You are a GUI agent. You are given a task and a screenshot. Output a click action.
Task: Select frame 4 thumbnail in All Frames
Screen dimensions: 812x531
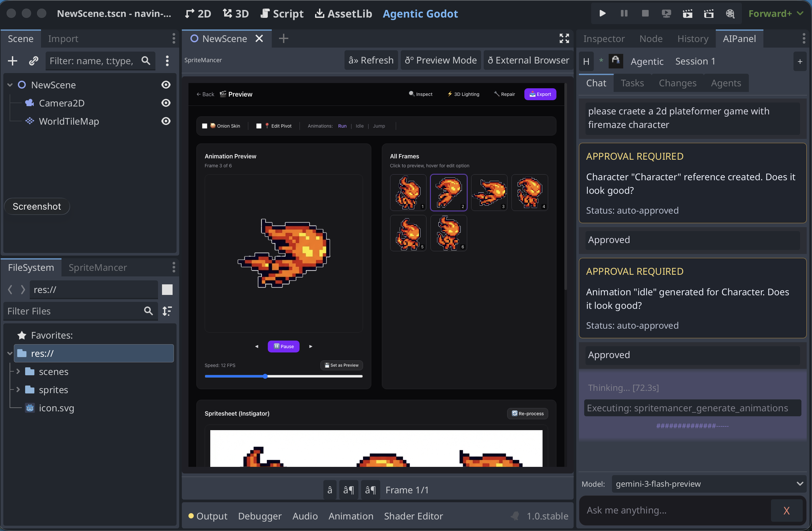pyautogui.click(x=529, y=192)
